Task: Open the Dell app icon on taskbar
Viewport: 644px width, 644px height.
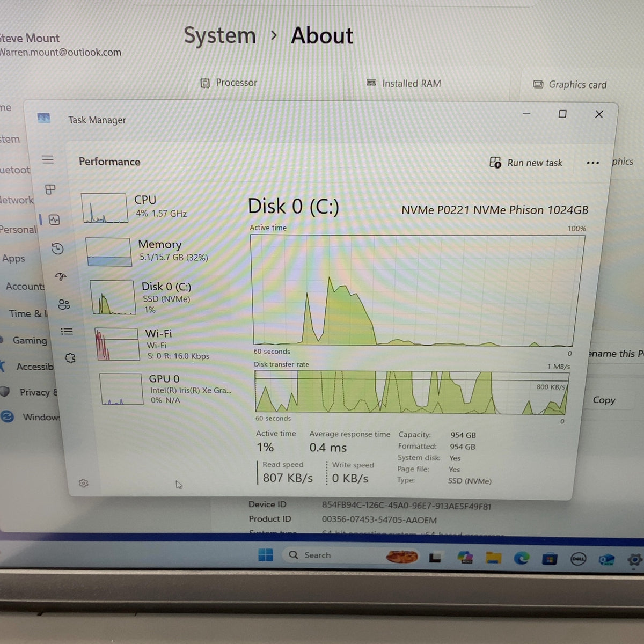Action: (x=578, y=559)
